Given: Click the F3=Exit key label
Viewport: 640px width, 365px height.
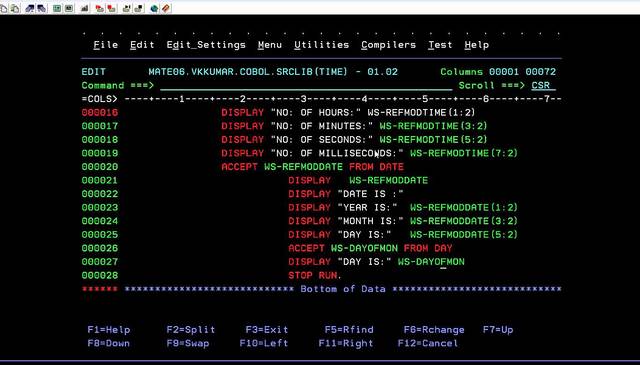Looking at the screenshot, I should click(x=267, y=329).
